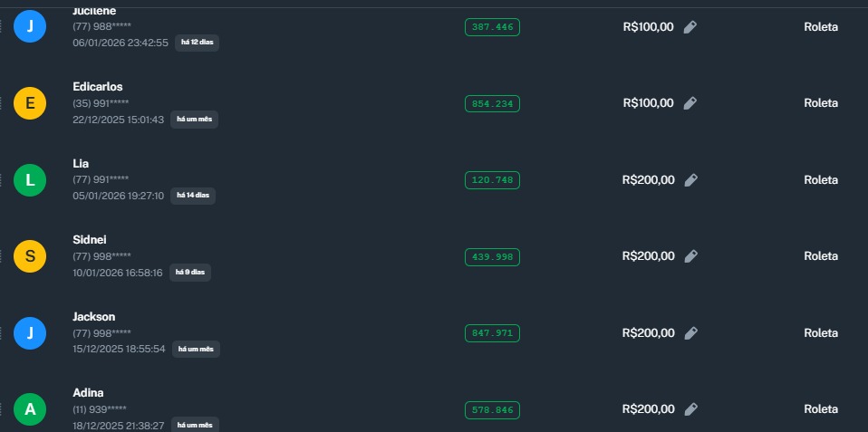Image resolution: width=868 pixels, height=432 pixels.
Task: Click the "há 14 dias" badge under Lia
Action: coord(193,196)
